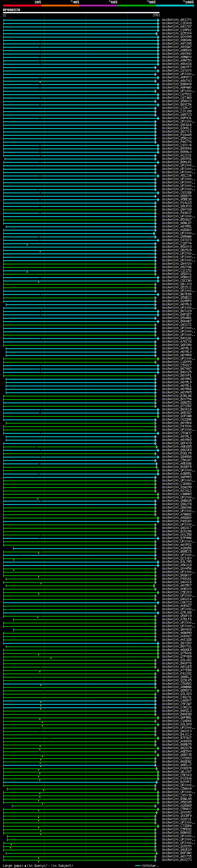
Task: Select the UniRef100_A1Z1S1 entry
Action: click(176, 155)
